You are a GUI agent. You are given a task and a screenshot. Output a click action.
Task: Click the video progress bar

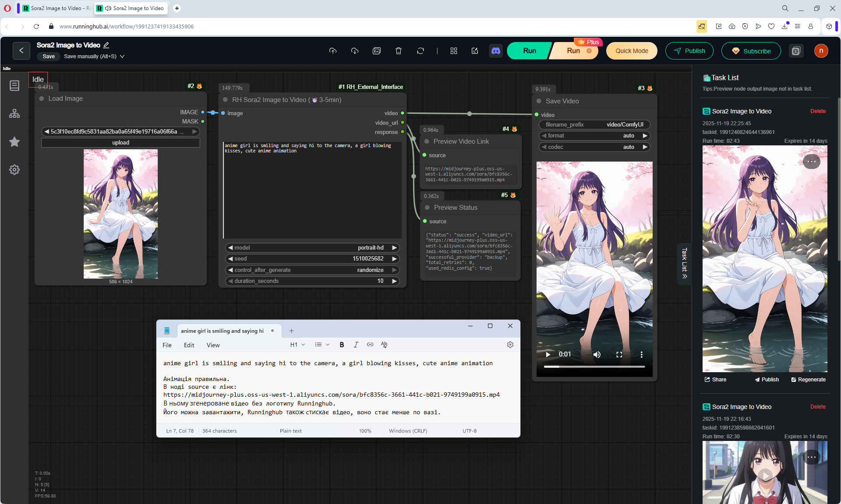tap(594, 367)
